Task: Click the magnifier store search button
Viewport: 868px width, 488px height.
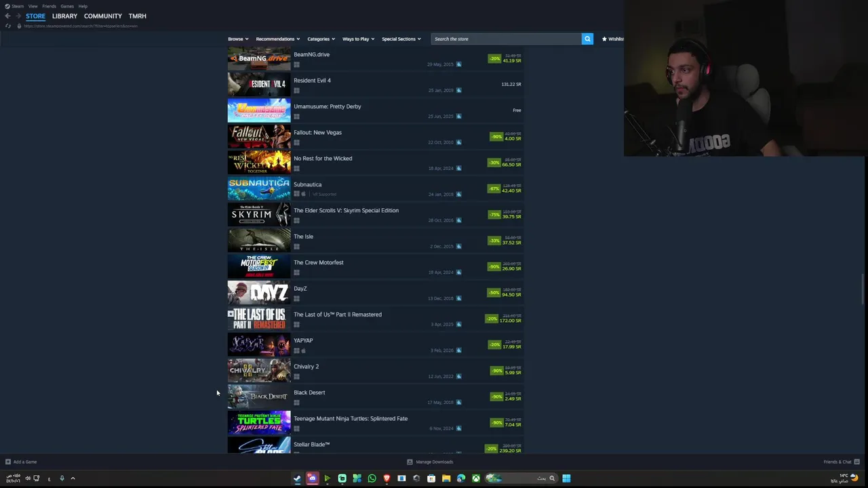Action: click(587, 39)
